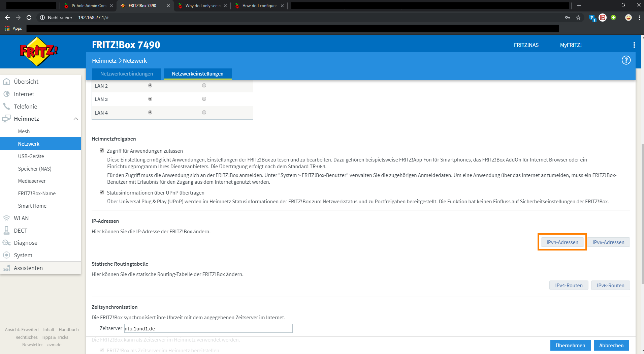Bookmark page with the star icon
644x354 pixels.
point(578,18)
